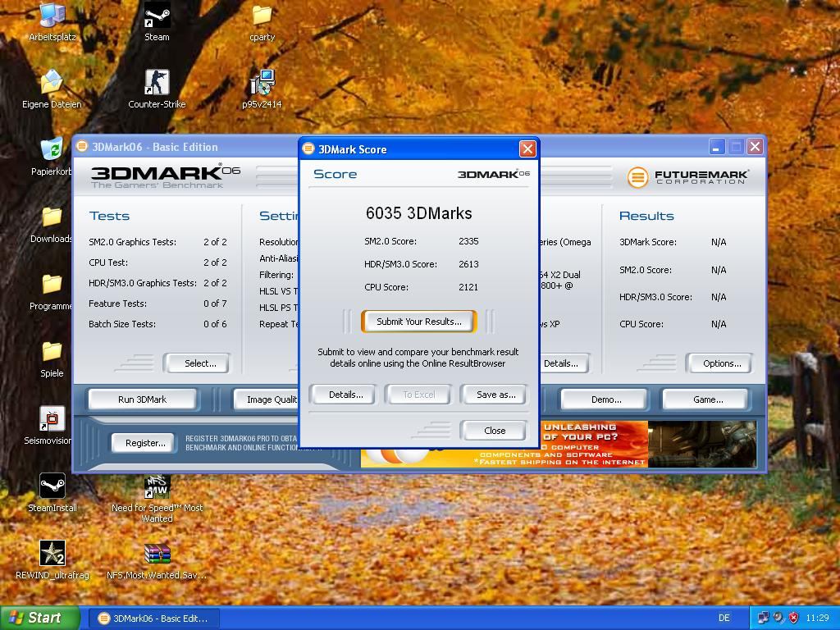Image resolution: width=840 pixels, height=630 pixels.
Task: Click the Results panel 3DMark Score label
Action: 648,242
